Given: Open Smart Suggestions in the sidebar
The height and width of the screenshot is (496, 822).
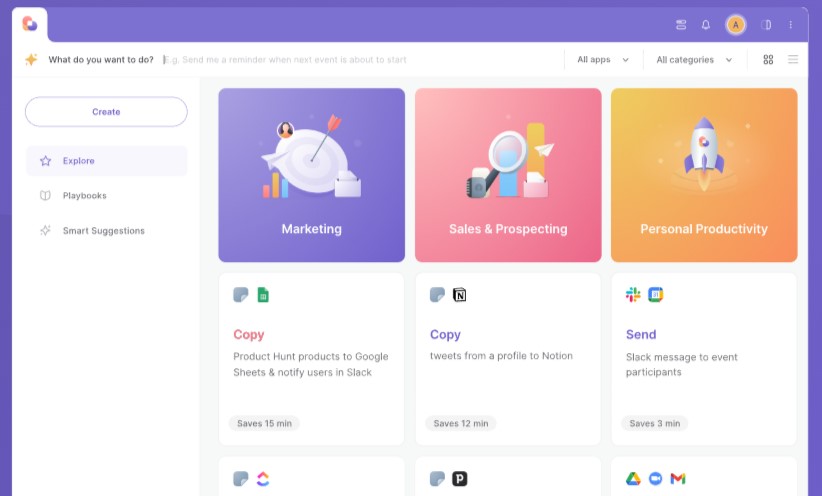Looking at the screenshot, I should click(106, 231).
